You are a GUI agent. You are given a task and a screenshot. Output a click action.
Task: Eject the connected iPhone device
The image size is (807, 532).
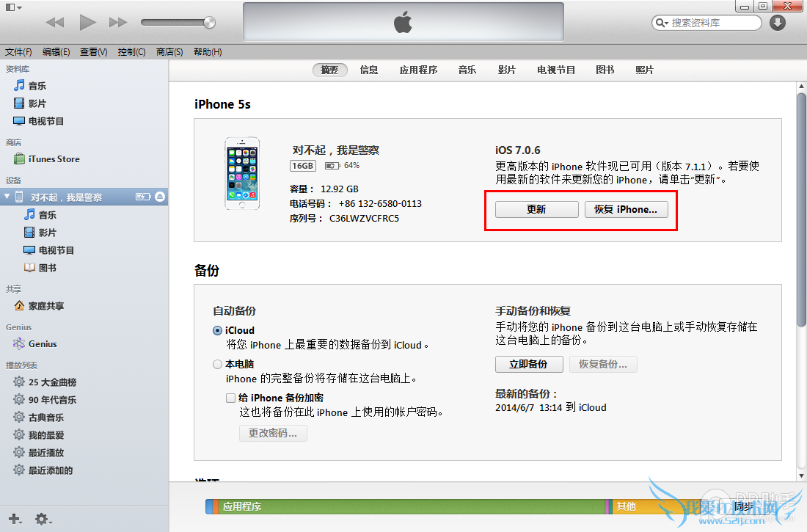(x=161, y=197)
